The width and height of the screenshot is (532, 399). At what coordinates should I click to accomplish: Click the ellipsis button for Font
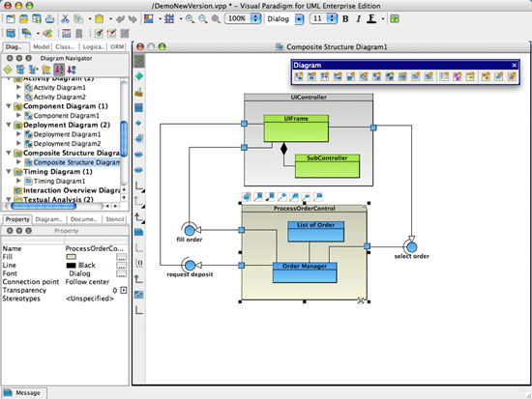(x=122, y=273)
